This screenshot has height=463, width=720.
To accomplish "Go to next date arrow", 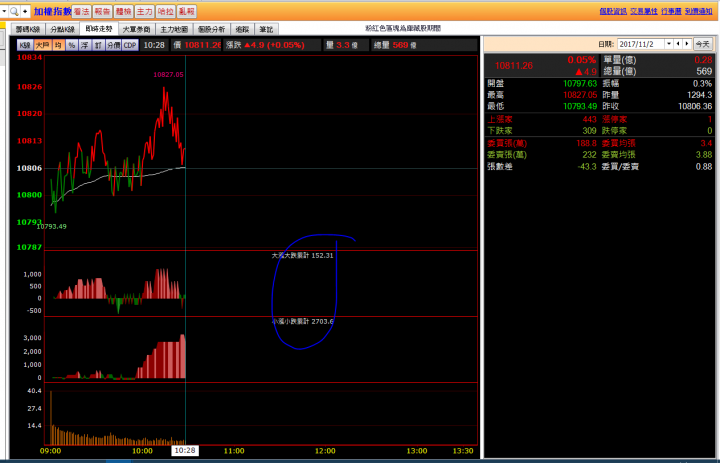I will tap(687, 44).
